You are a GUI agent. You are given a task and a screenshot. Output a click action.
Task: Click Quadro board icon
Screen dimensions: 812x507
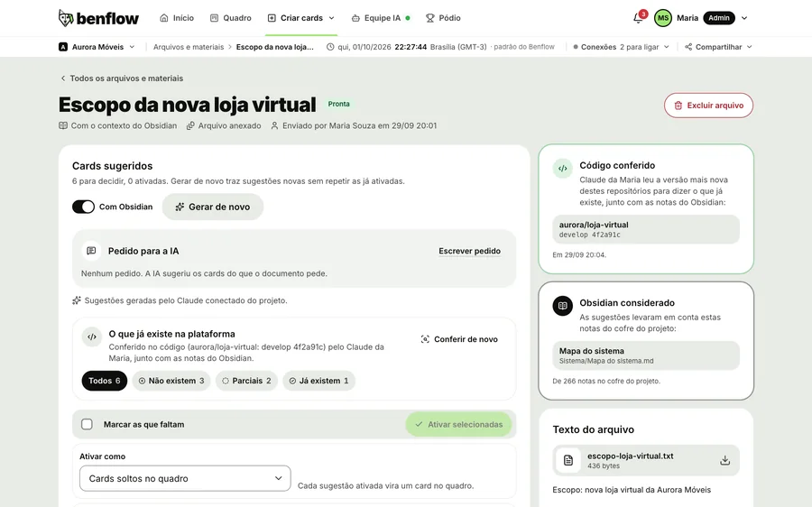[x=214, y=18]
